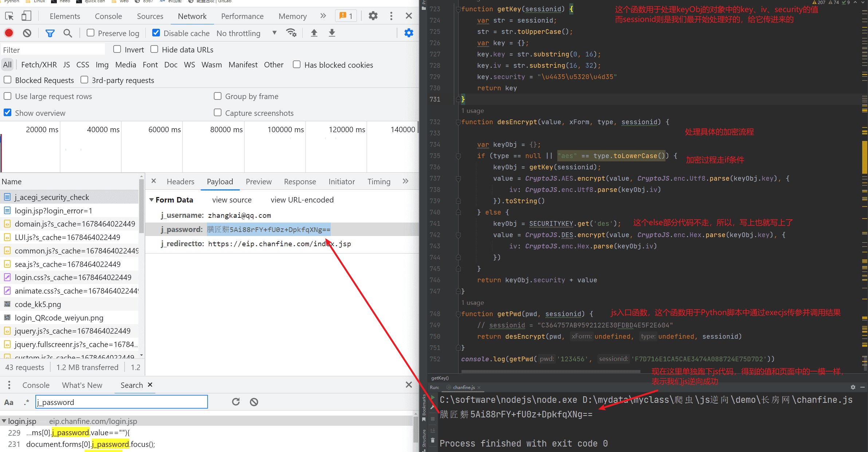This screenshot has width=868, height=452.
Task: Open the Headers tab
Action: click(181, 181)
